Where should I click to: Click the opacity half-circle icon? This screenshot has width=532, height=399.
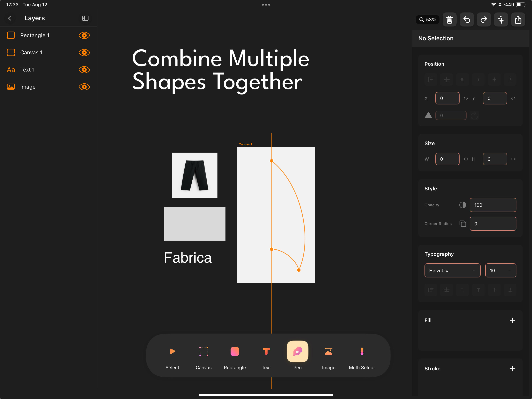(462, 205)
